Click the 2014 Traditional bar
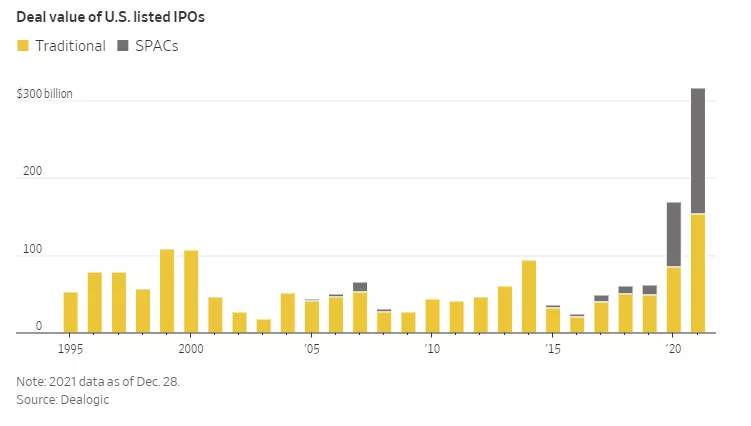 pyautogui.click(x=529, y=296)
